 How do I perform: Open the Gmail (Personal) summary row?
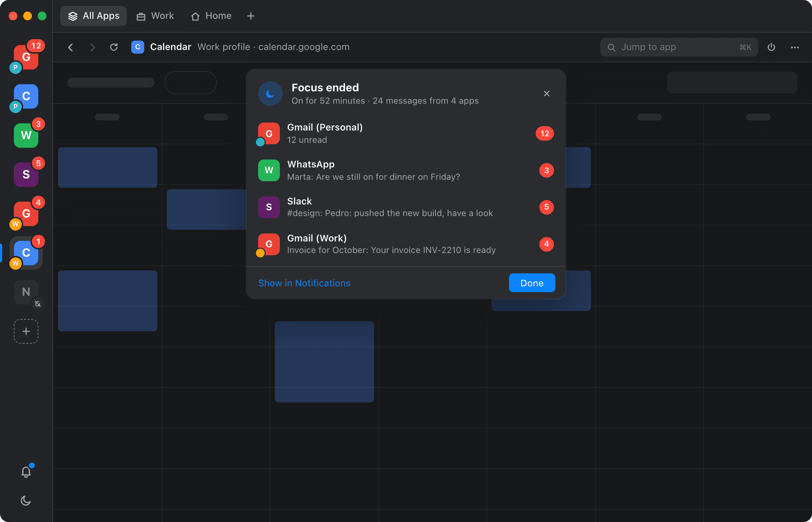click(x=406, y=133)
